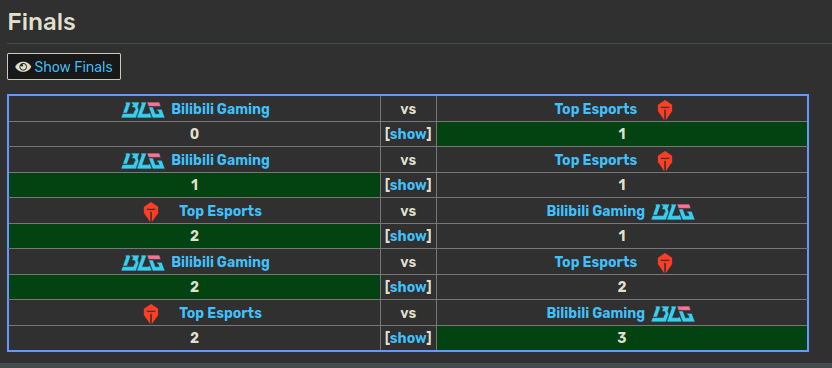Click the vs label in first match
The image size is (832, 368).
[408, 110]
